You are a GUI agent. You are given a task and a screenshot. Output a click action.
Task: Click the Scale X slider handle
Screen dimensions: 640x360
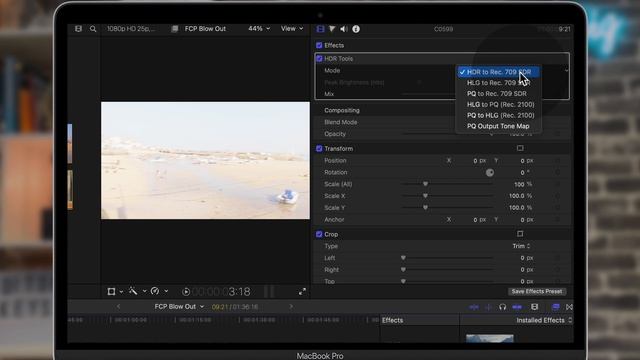click(x=425, y=196)
